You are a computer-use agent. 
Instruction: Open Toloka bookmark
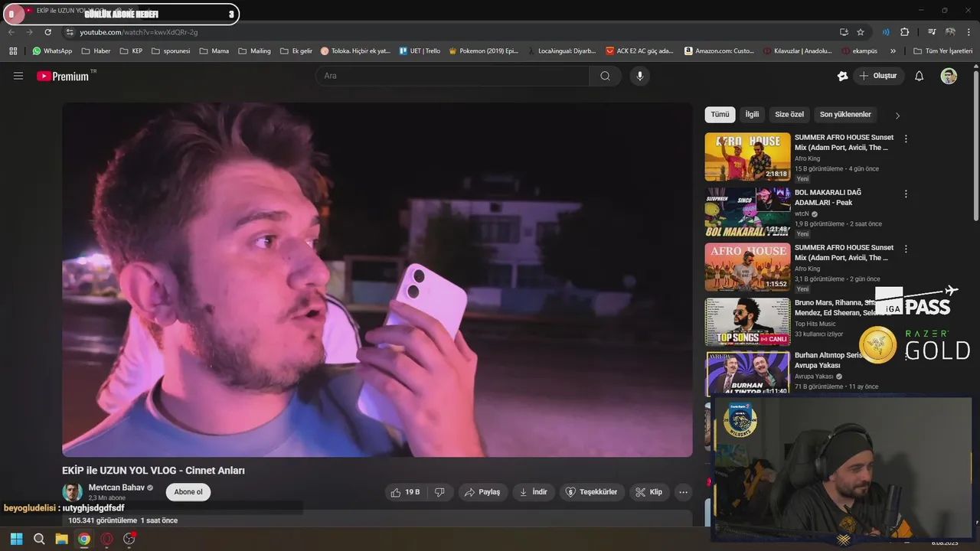coord(355,51)
